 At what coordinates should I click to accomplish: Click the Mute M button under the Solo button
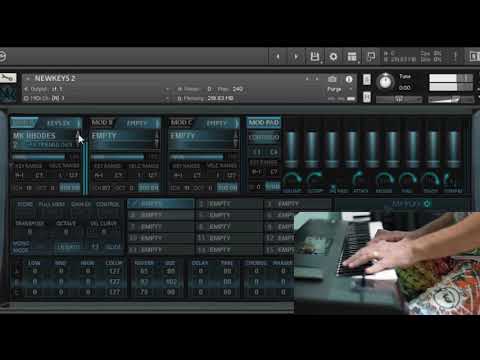click(367, 97)
